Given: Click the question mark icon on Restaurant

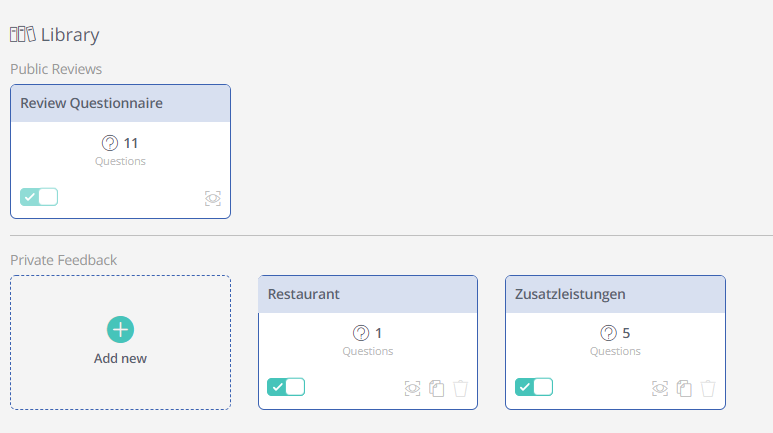Looking at the screenshot, I should [361, 333].
